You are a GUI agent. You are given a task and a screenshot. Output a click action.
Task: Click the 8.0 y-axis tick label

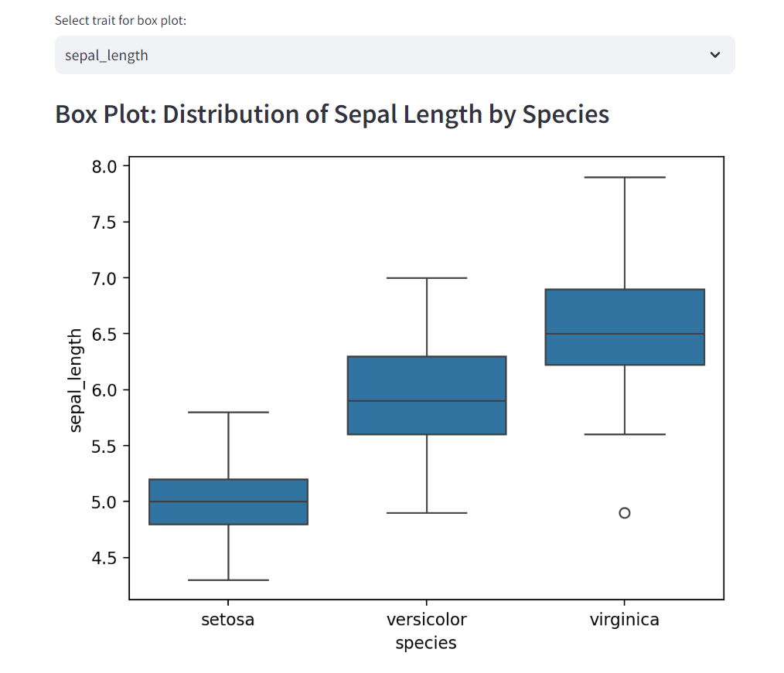tap(102, 166)
